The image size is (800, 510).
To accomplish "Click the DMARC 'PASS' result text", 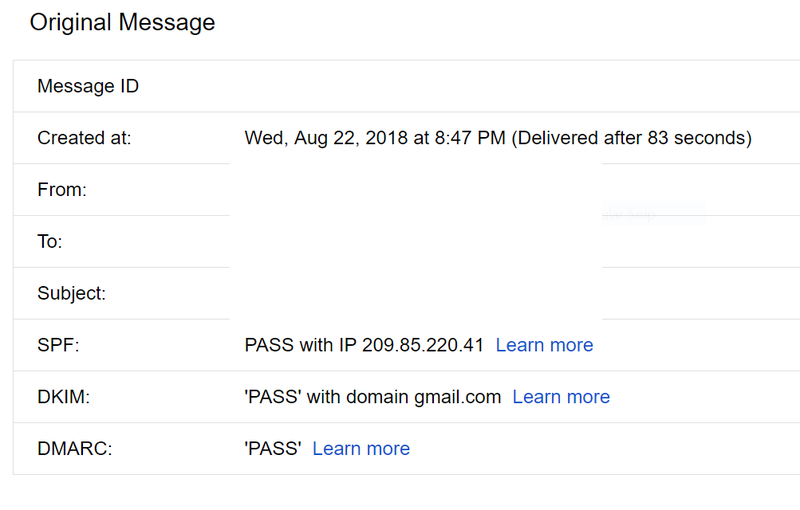I will coord(273,449).
